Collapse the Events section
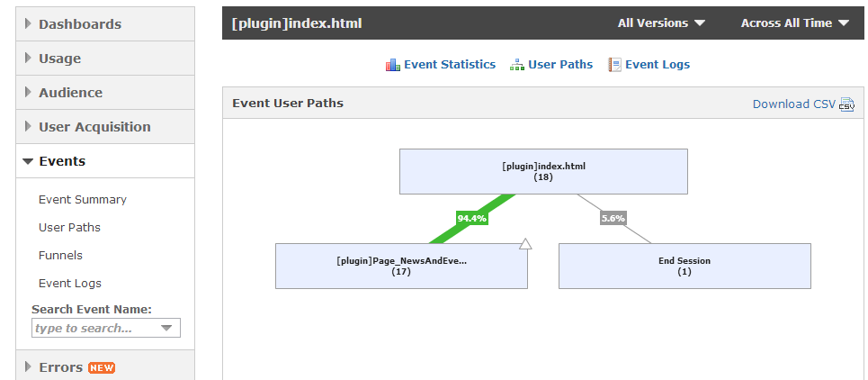Image resolution: width=868 pixels, height=380 pixels. pyautogui.click(x=62, y=161)
